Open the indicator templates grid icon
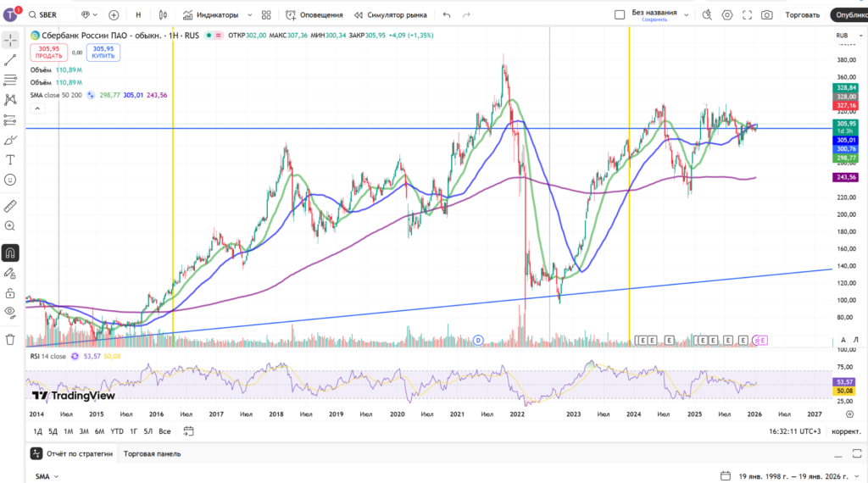868x483 pixels. [266, 15]
